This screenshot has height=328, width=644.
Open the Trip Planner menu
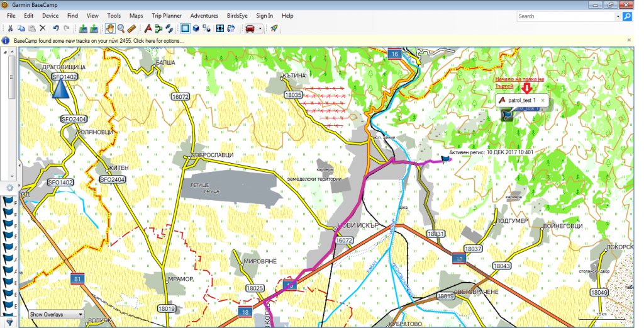click(x=168, y=15)
